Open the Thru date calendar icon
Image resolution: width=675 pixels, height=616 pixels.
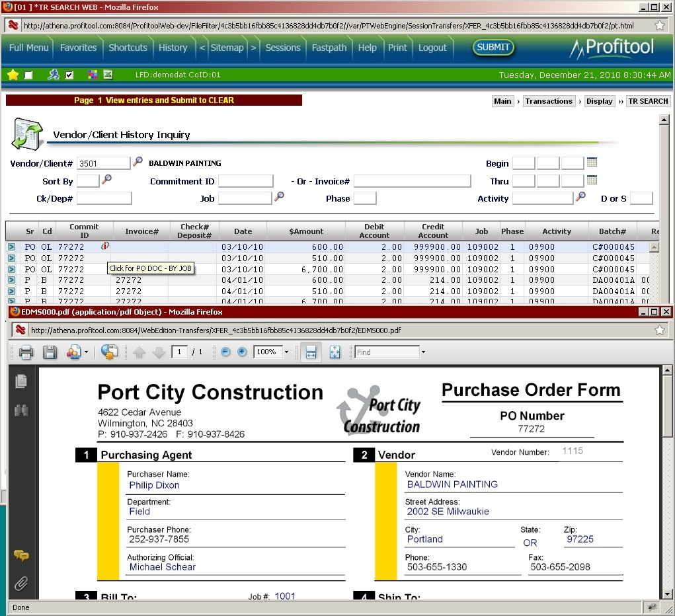click(592, 180)
